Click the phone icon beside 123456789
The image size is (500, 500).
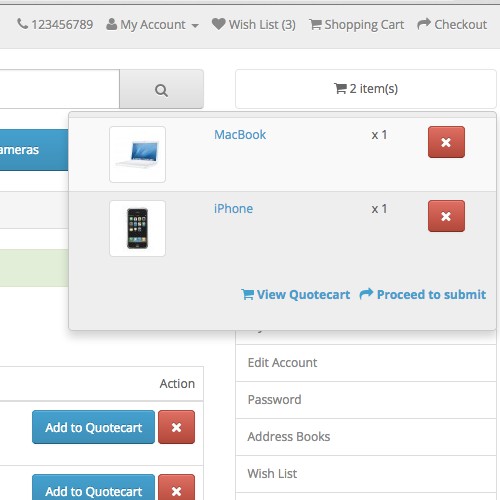[x=22, y=24]
